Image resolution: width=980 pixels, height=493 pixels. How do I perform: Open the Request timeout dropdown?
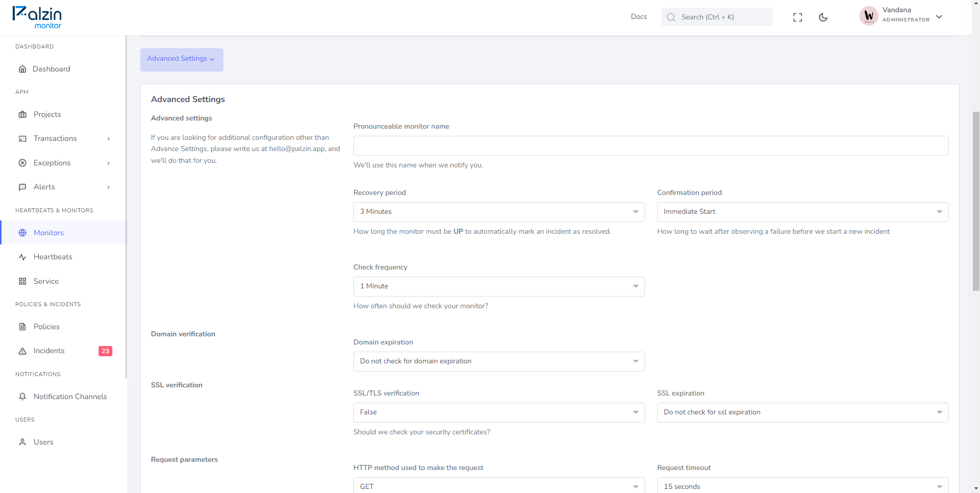click(x=803, y=485)
